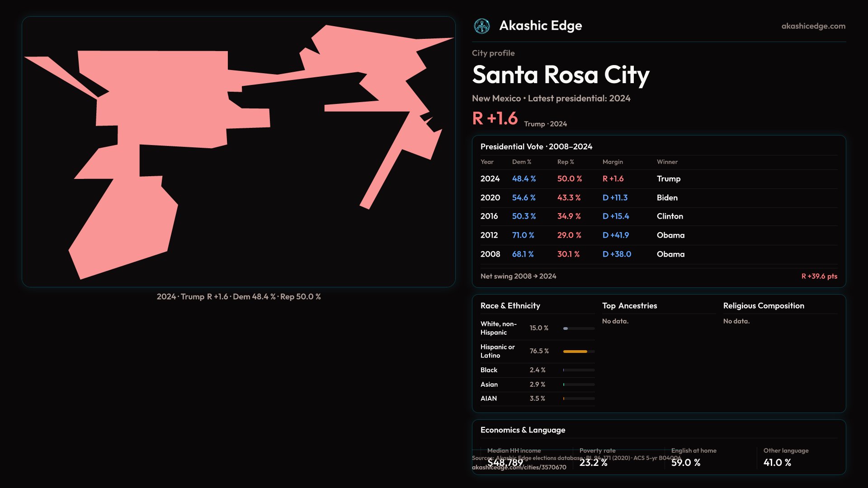
Task: Click the D +41.9 margin for 2012
Action: [x=615, y=235]
